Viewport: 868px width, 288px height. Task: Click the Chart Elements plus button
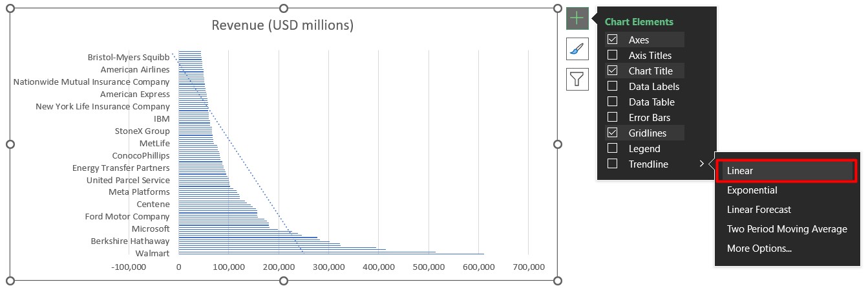[x=577, y=19]
